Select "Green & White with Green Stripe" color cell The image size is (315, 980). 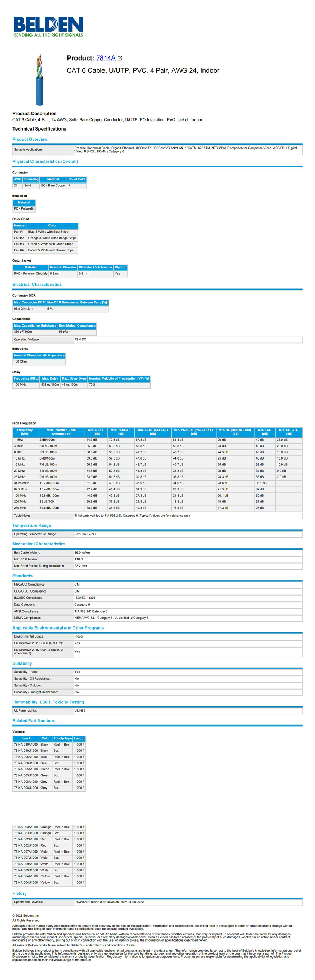[x=53, y=244]
